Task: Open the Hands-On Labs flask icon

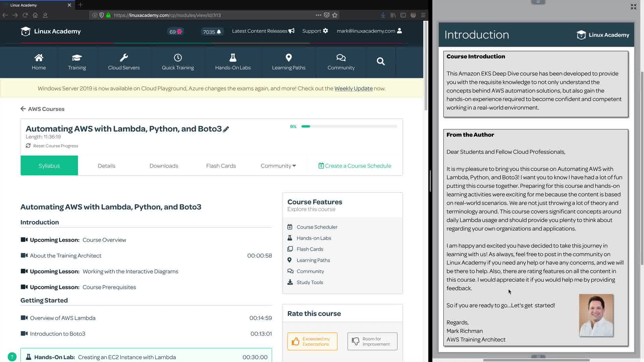Action: click(233, 58)
